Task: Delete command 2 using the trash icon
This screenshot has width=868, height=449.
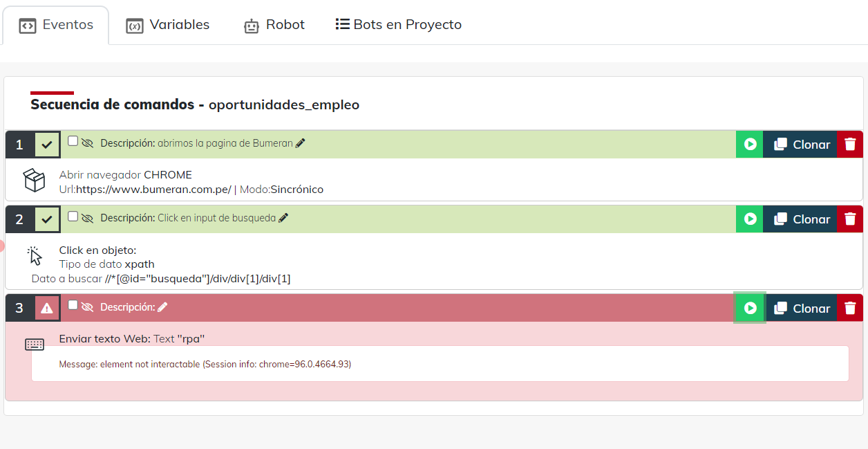Action: tap(850, 219)
